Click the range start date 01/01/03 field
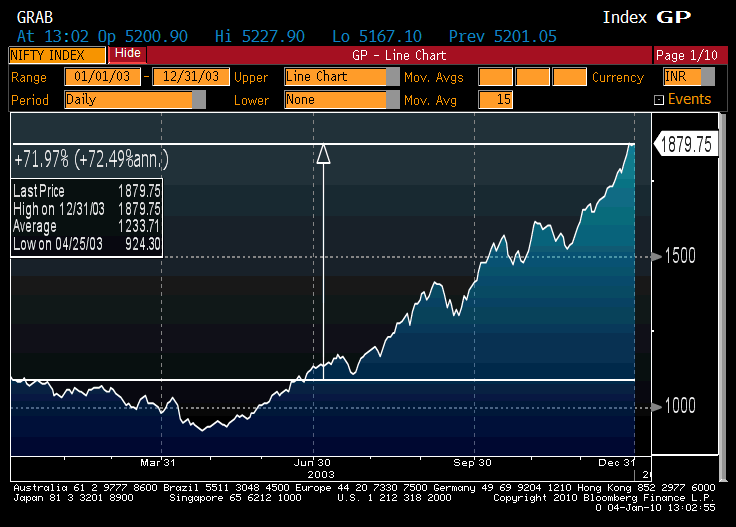Image resolution: width=736 pixels, height=527 pixels. click(x=103, y=77)
